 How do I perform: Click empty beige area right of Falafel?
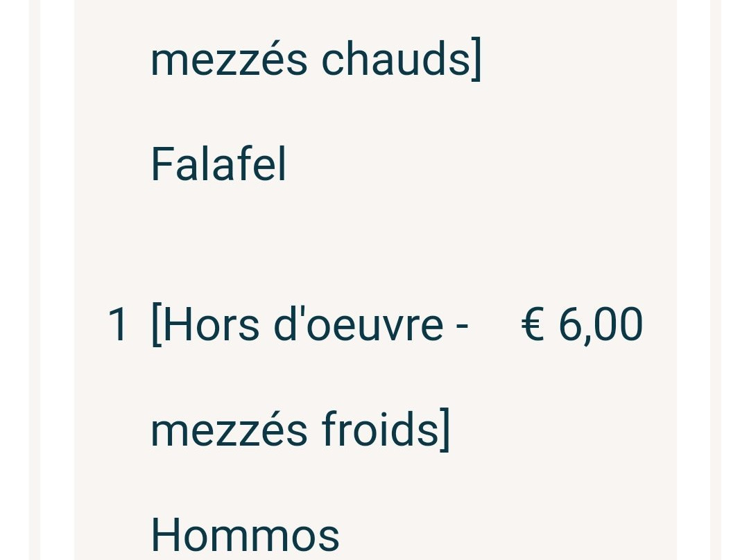[478, 164]
